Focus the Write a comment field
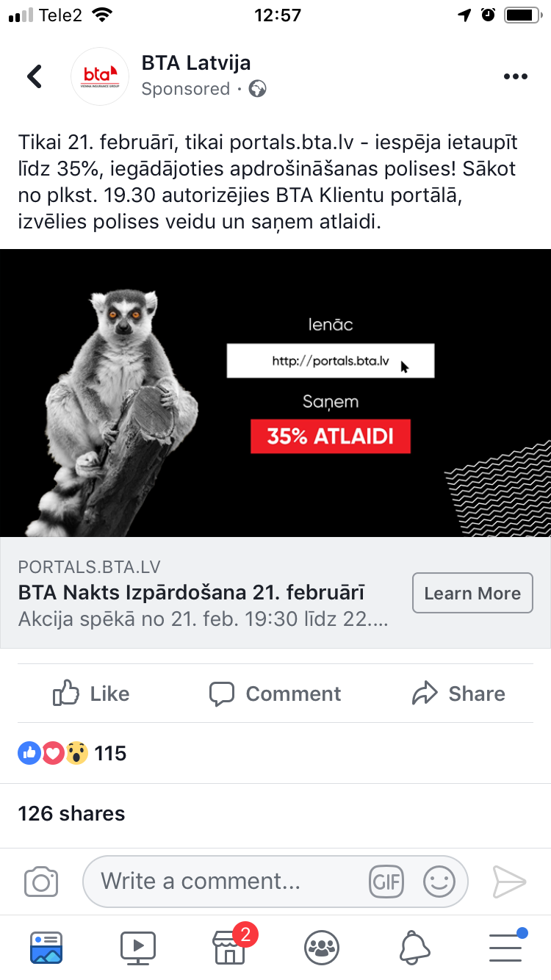Image resolution: width=551 pixels, height=980 pixels. tap(275, 882)
